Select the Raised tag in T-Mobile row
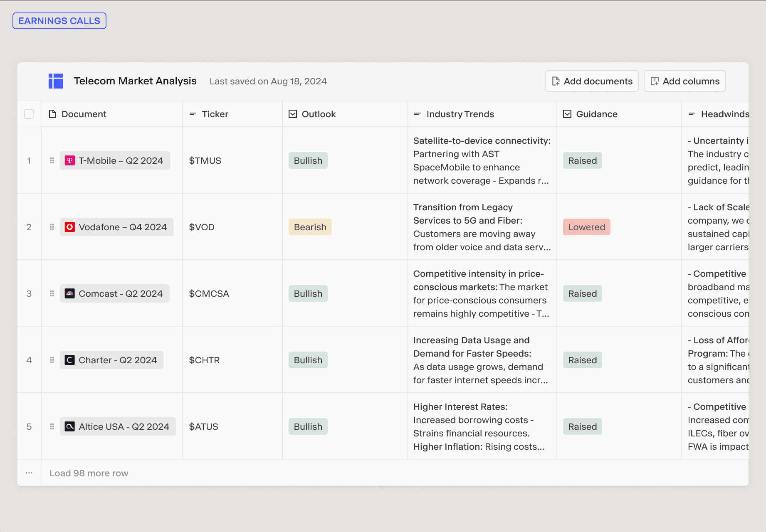This screenshot has height=532, width=766. [x=583, y=160]
